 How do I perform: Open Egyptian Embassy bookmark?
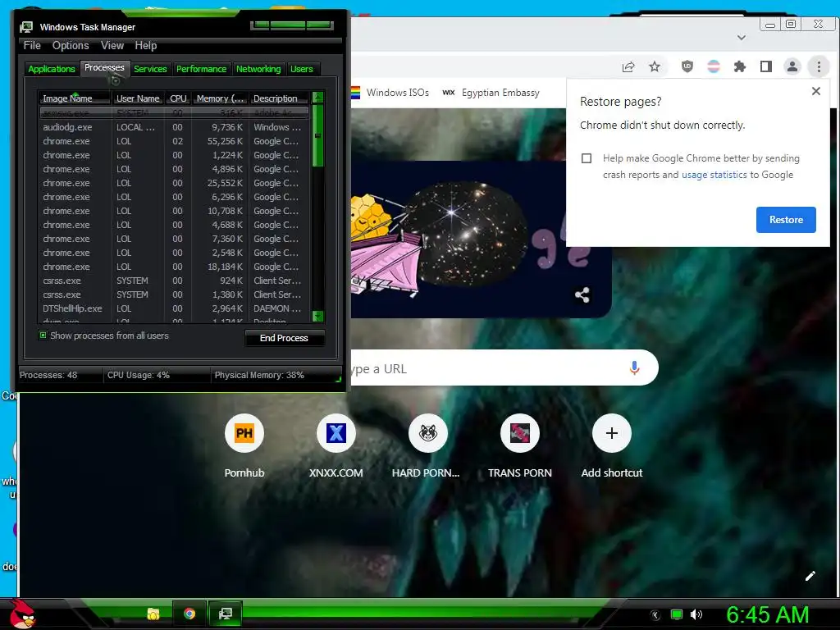(x=492, y=93)
